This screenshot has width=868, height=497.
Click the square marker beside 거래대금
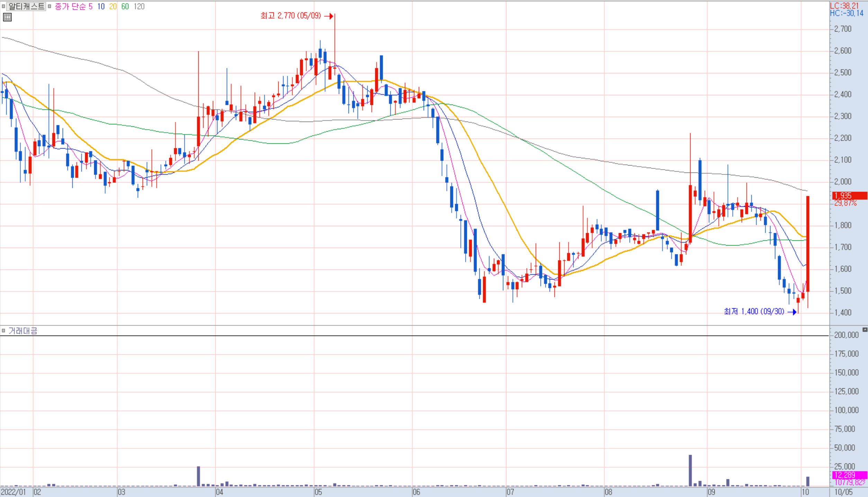(3, 330)
